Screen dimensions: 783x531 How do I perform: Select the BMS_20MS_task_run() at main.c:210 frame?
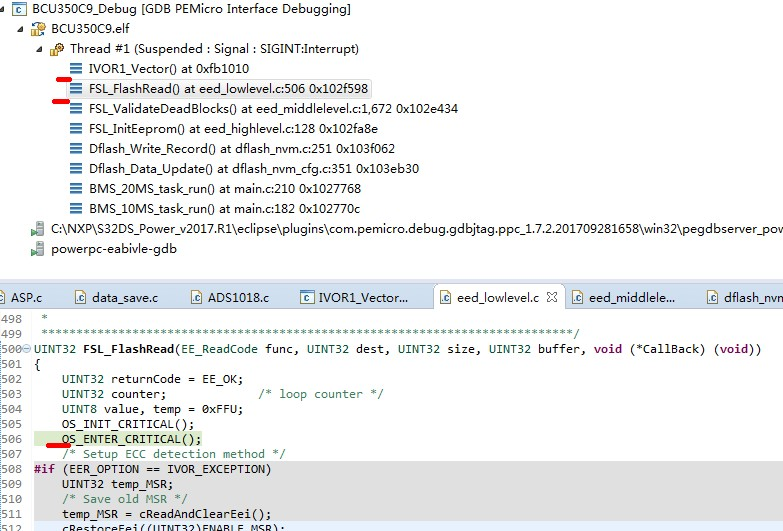[225, 188]
